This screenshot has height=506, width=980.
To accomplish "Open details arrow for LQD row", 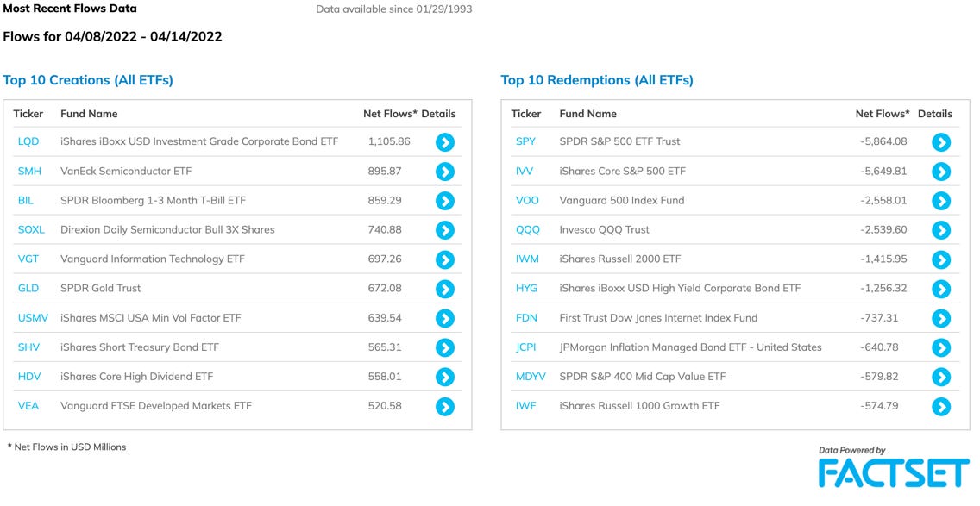I will (445, 142).
